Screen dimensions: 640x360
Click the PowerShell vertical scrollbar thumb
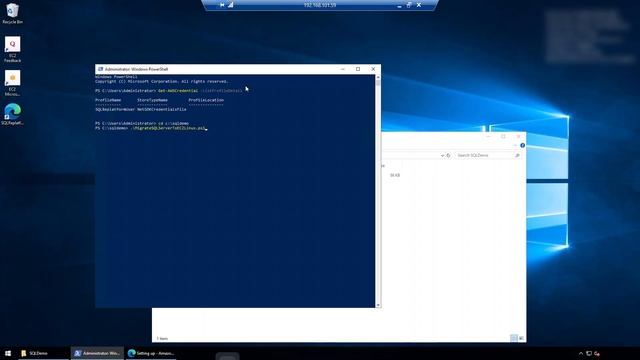click(x=378, y=83)
